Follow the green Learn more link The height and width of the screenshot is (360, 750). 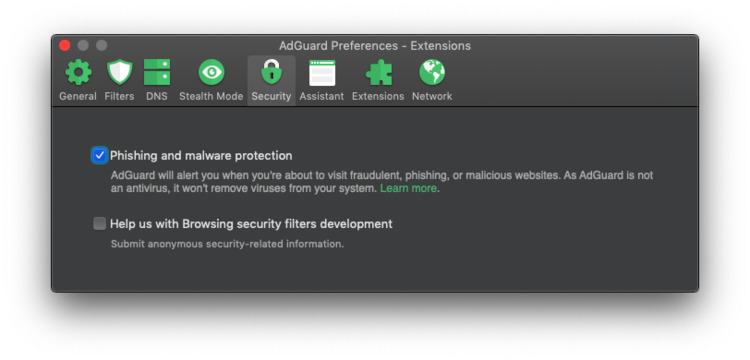click(408, 188)
